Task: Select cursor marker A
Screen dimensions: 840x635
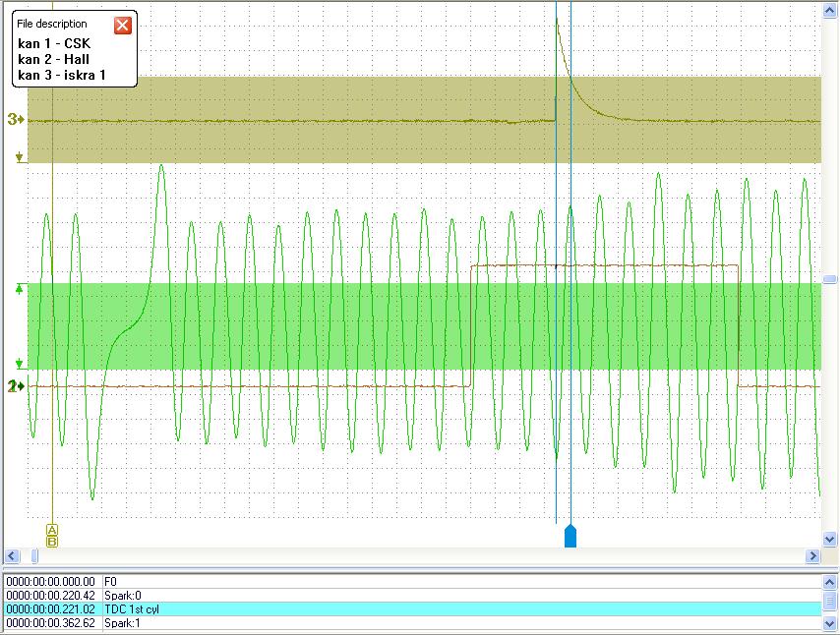Action: click(x=52, y=530)
